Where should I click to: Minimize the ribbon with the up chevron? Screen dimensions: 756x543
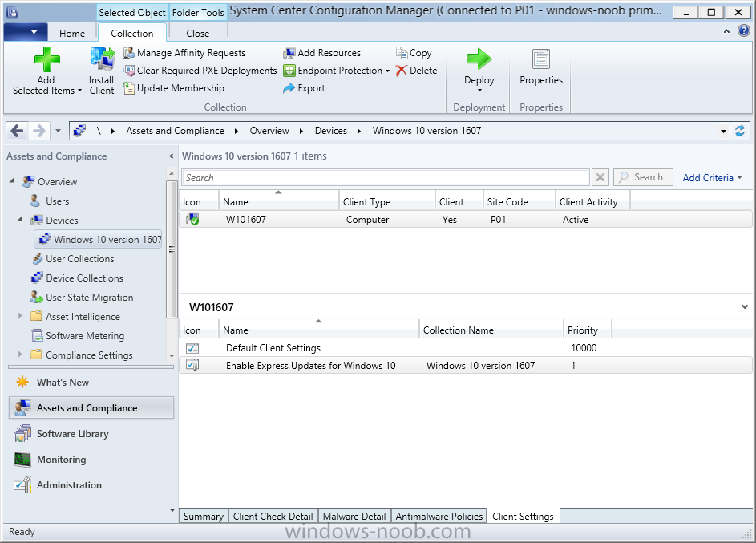726,31
